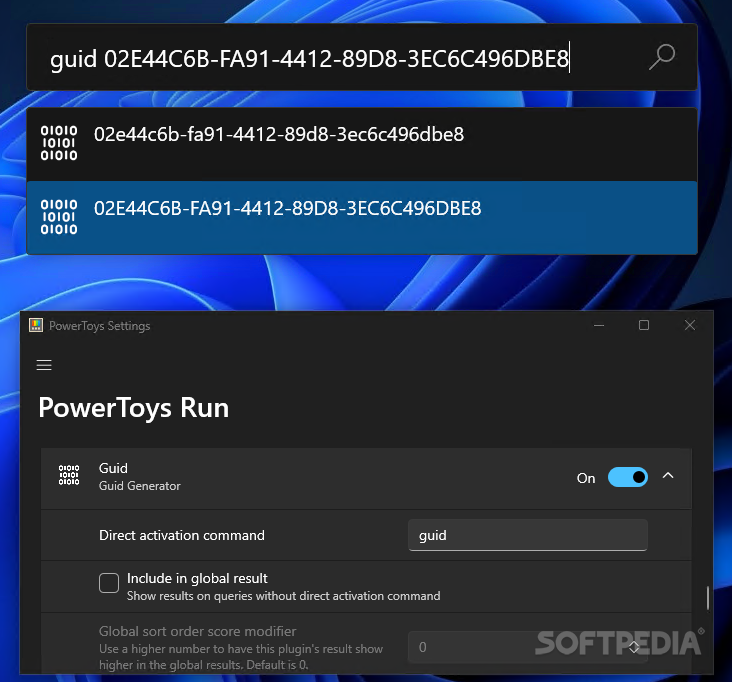Edit the Direct activation command field

(x=528, y=535)
